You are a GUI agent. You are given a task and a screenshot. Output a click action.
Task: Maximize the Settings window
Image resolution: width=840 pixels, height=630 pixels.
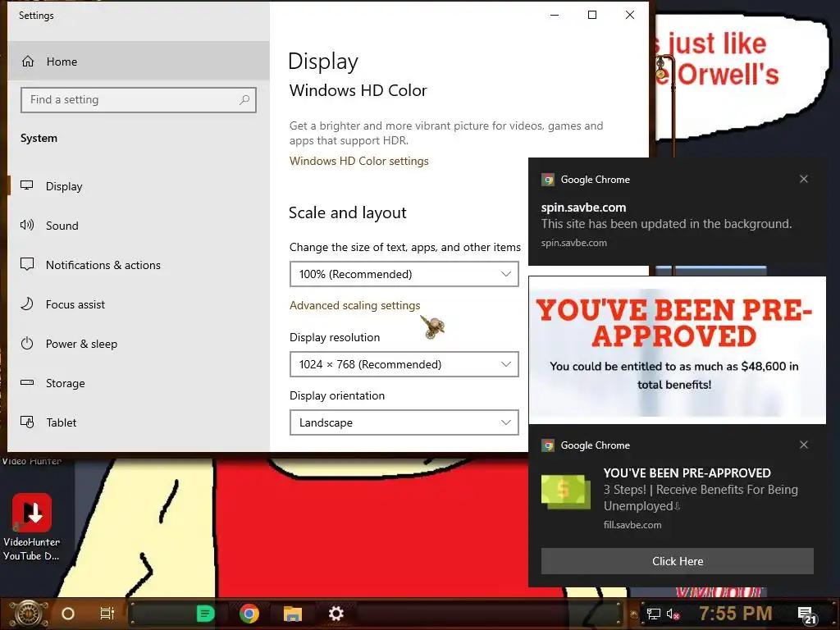click(592, 15)
